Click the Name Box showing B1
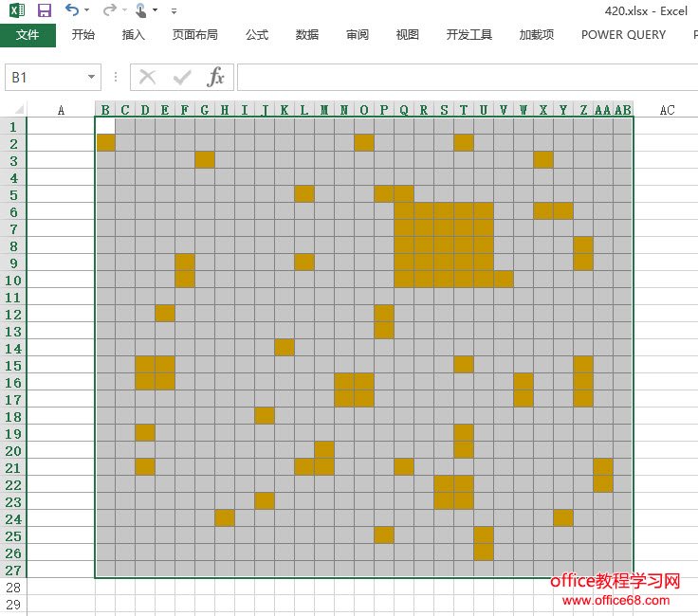The width and height of the screenshot is (698, 616). tap(45, 78)
